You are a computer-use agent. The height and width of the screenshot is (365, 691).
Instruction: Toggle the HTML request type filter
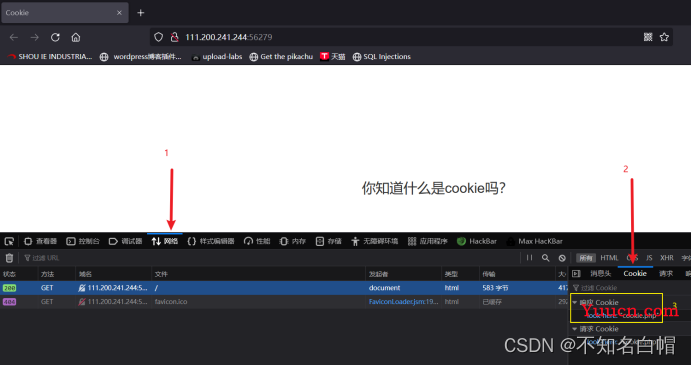[x=609, y=258]
